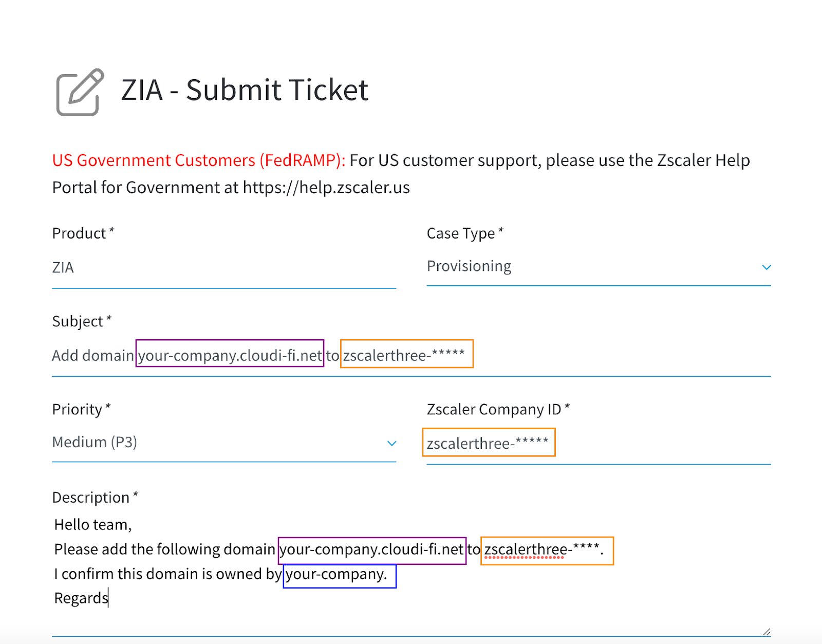Click your-company.cloudi-fi.net in the Subject
Screen dimensions: 822x644
(x=230, y=355)
